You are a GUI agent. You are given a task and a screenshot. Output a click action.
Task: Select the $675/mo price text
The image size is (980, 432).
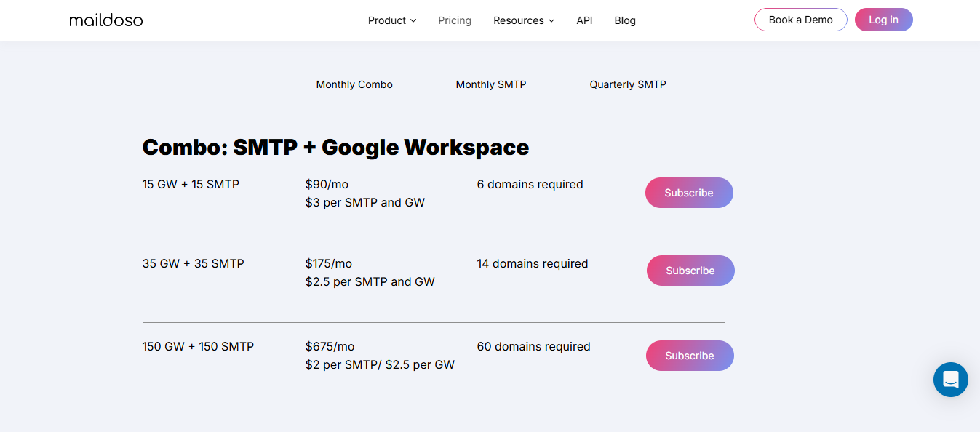(x=330, y=347)
